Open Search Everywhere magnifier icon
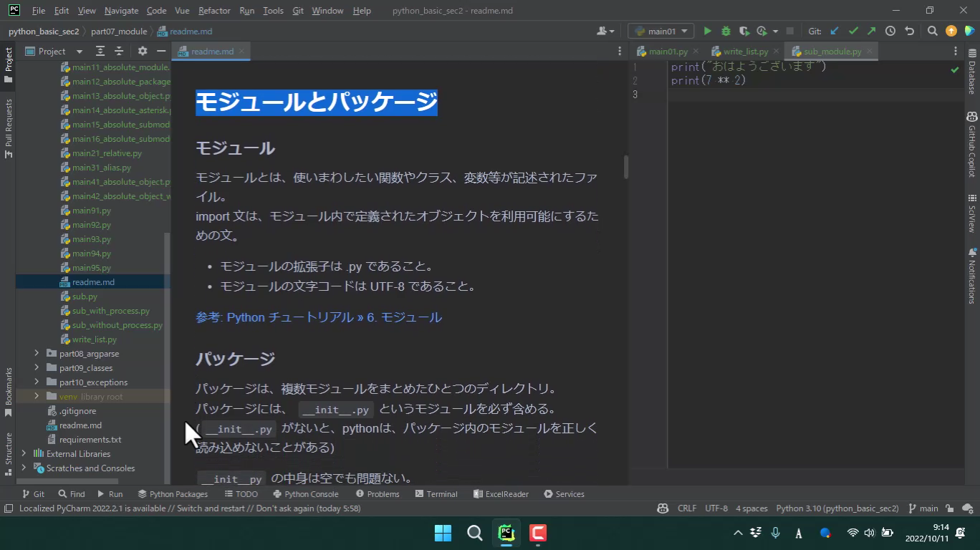Viewport: 980px width, 550px height. [x=932, y=32]
